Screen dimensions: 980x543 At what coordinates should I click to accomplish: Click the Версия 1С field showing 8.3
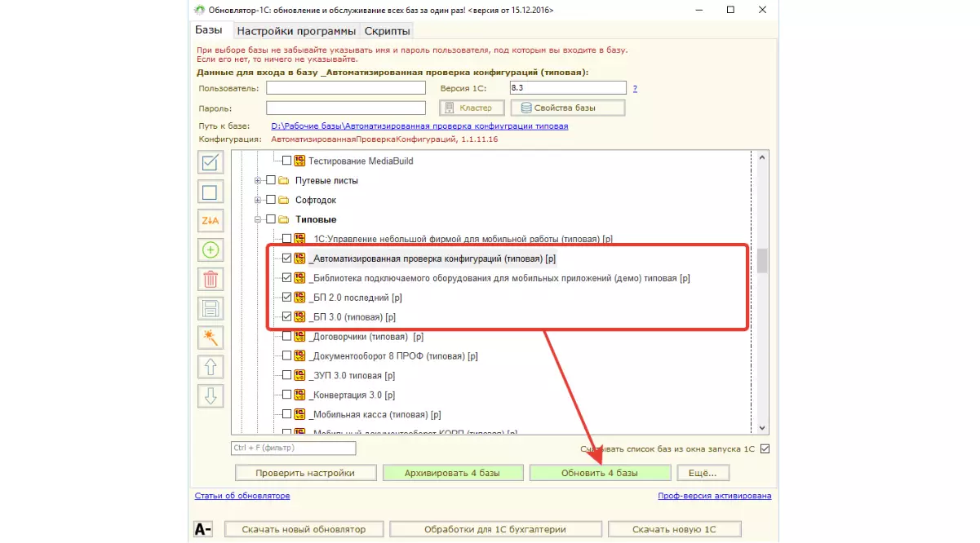point(568,88)
